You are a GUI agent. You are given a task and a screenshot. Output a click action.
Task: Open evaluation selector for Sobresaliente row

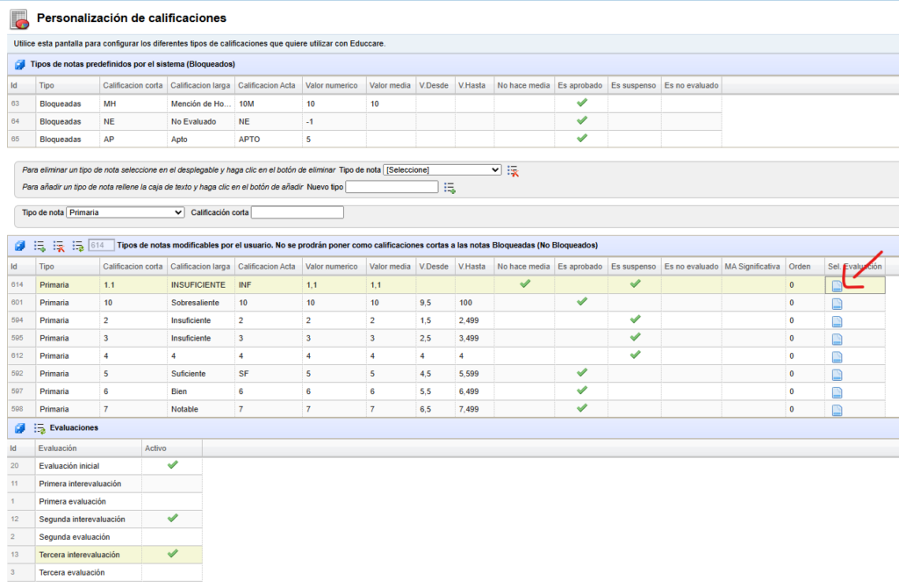click(x=837, y=303)
